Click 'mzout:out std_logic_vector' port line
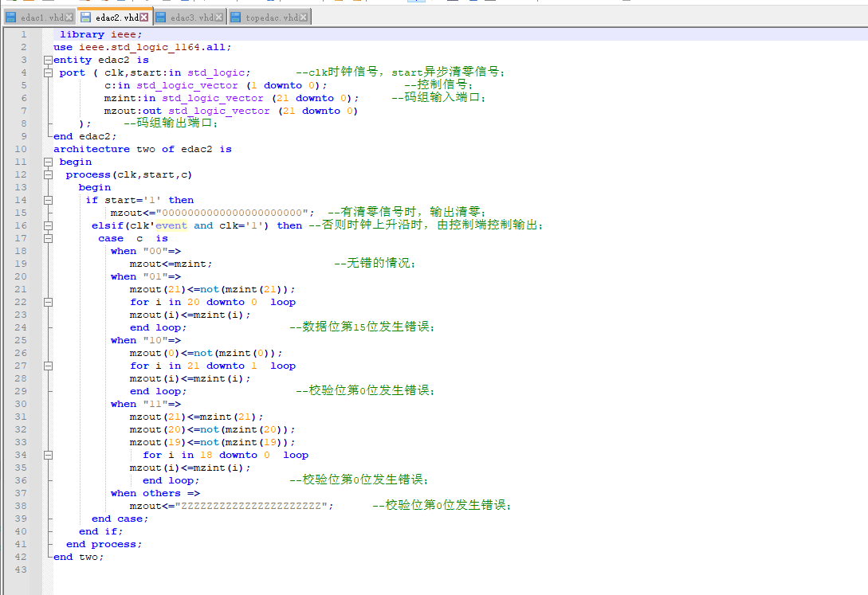Image resolution: width=868 pixels, height=595 pixels. coord(231,111)
